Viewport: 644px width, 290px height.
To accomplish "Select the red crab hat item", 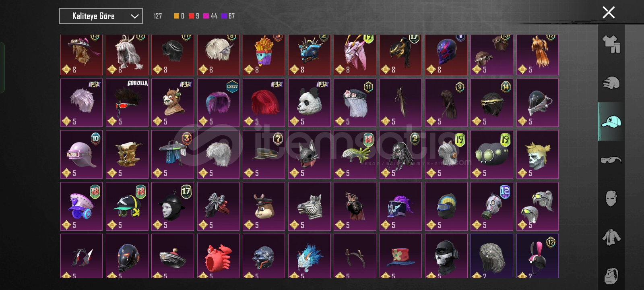I will (x=218, y=256).
